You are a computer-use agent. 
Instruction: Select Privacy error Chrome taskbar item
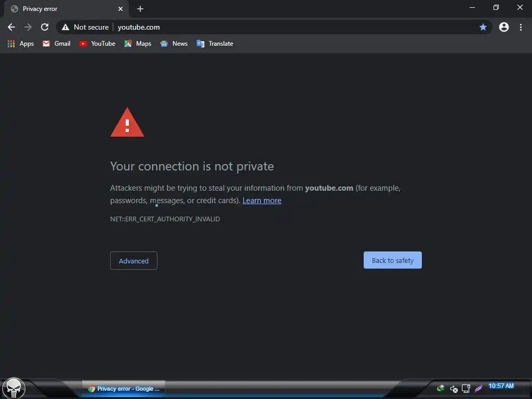[x=124, y=389]
